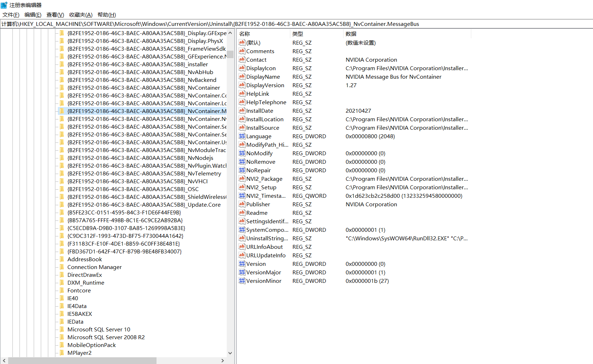Click the string icon beside Publisher

(x=242, y=204)
